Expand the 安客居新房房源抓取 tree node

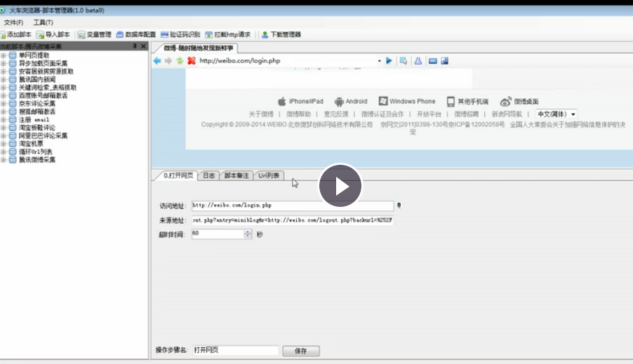coord(4,72)
